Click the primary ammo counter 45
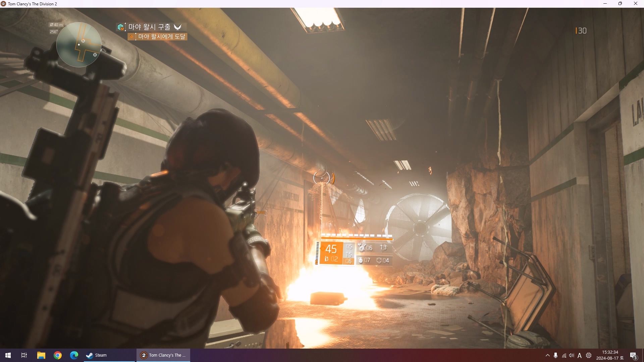 [x=331, y=249]
